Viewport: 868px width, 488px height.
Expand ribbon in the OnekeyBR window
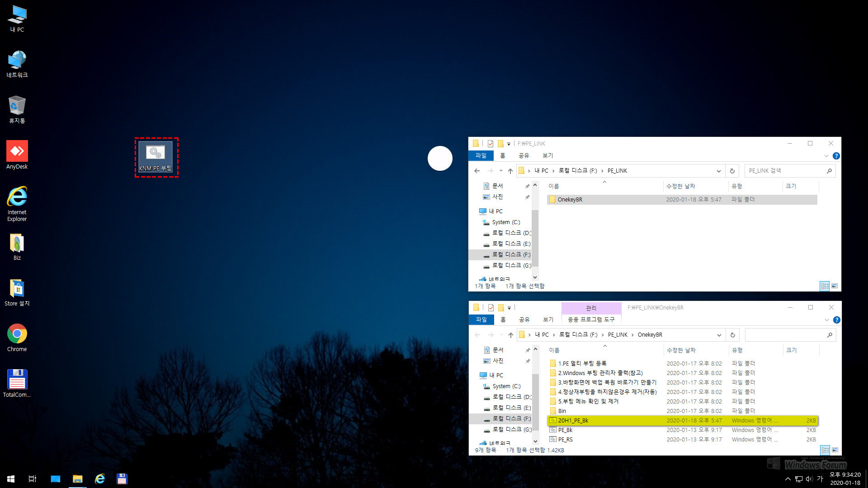click(827, 320)
